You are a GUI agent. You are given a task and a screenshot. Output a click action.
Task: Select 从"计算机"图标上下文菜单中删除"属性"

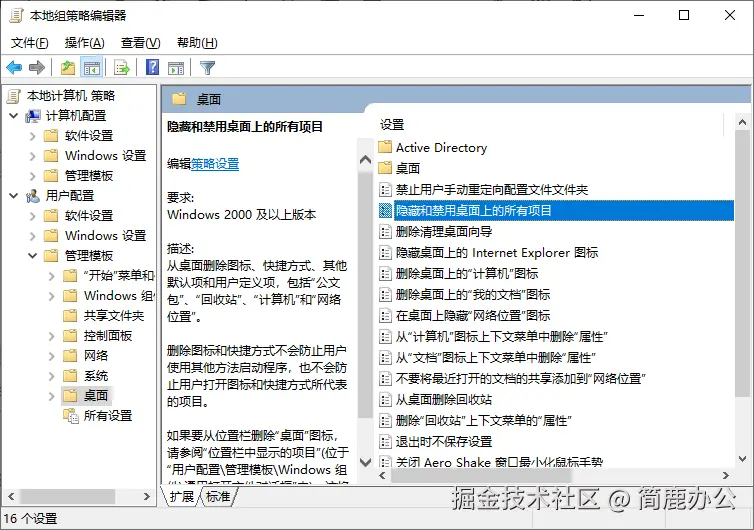pyautogui.click(x=502, y=337)
